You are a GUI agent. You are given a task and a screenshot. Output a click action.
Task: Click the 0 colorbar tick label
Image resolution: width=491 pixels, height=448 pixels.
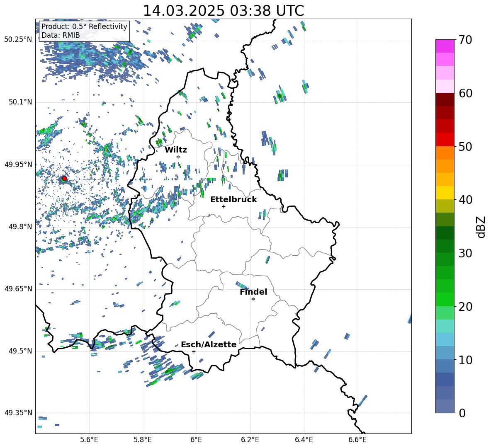click(462, 413)
